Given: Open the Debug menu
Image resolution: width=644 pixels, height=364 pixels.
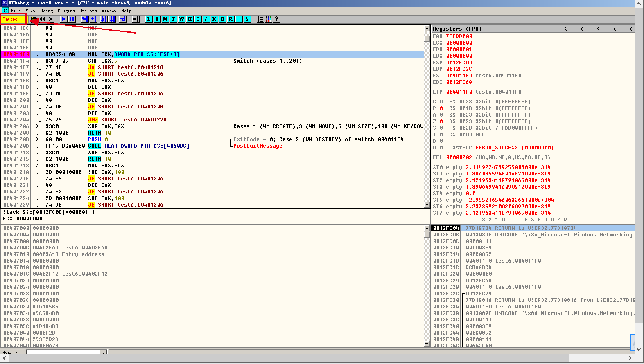Looking at the screenshot, I should point(46,11).
